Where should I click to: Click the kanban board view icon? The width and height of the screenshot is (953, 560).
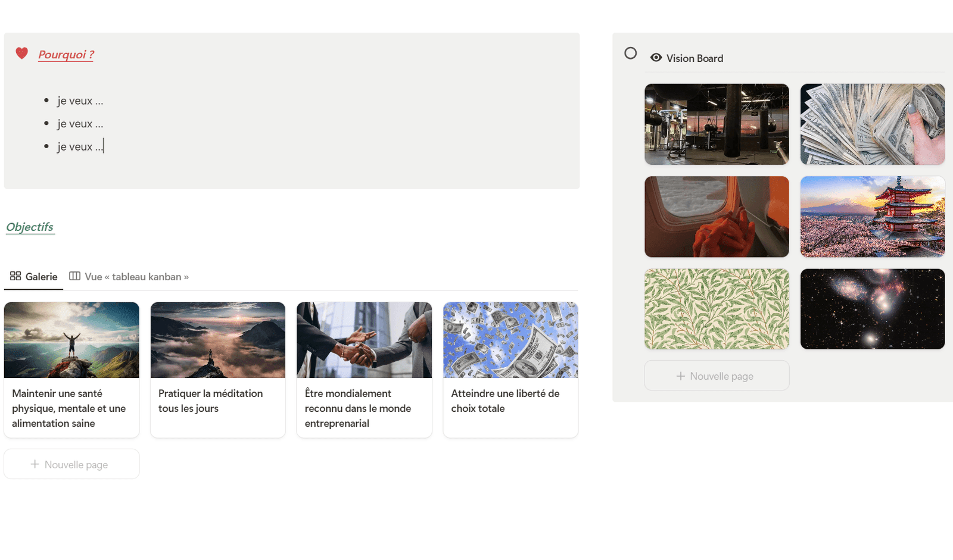coord(74,276)
